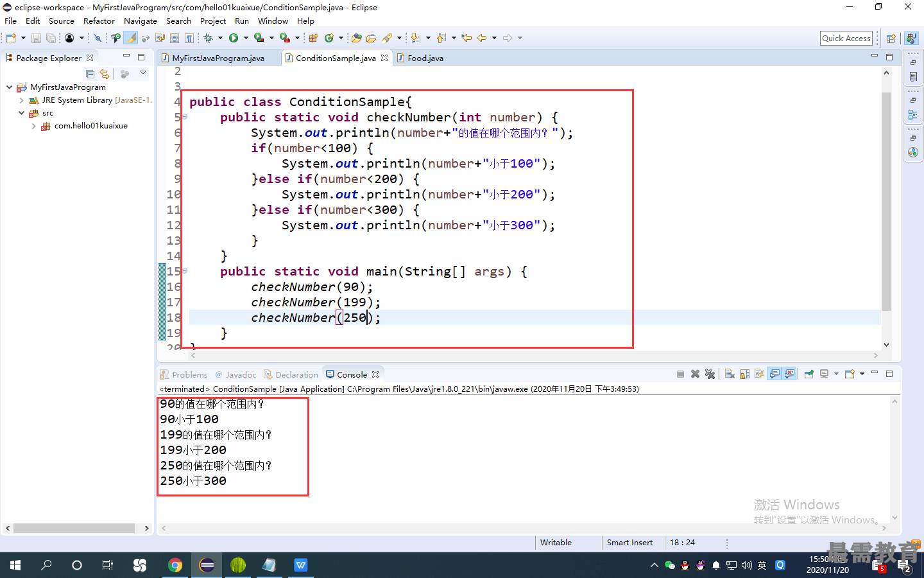Expand the JRE System Library node
This screenshot has height=578, width=924.
[x=21, y=100]
